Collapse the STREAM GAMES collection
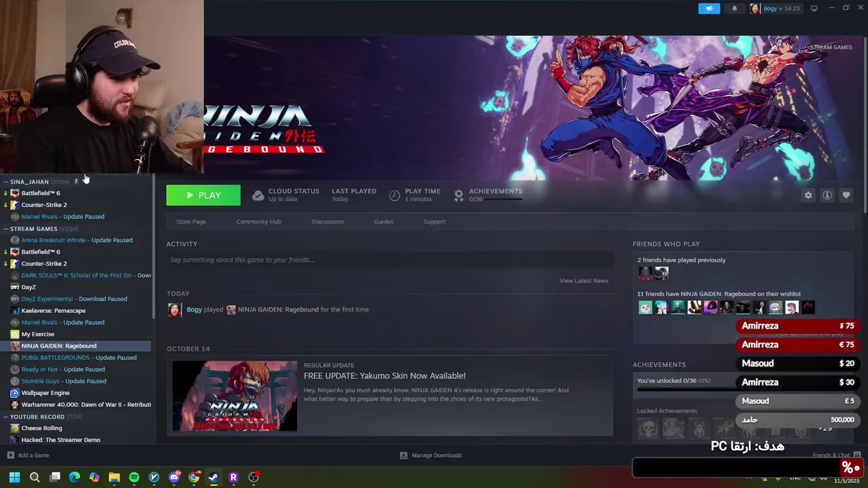This screenshot has width=868, height=488. pos(5,228)
